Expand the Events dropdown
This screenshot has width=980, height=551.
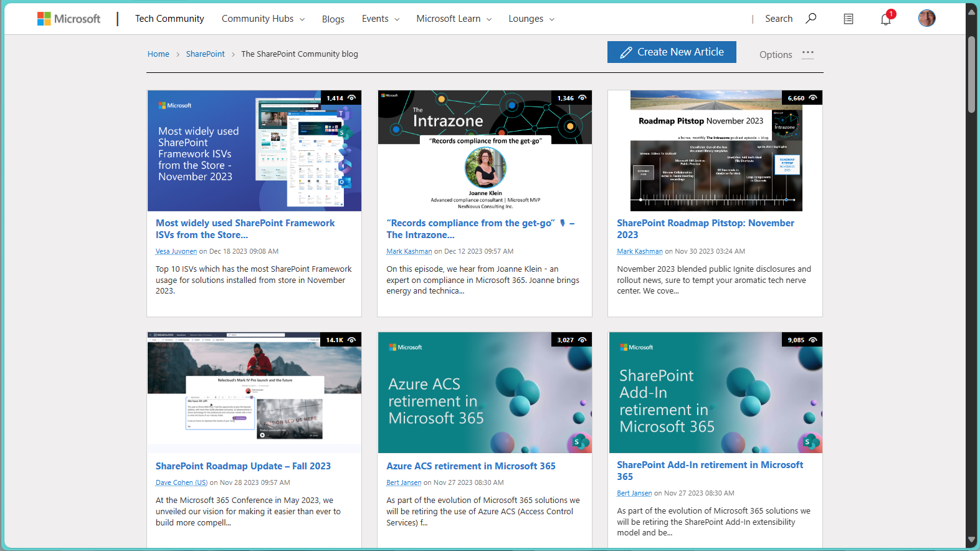(x=381, y=19)
